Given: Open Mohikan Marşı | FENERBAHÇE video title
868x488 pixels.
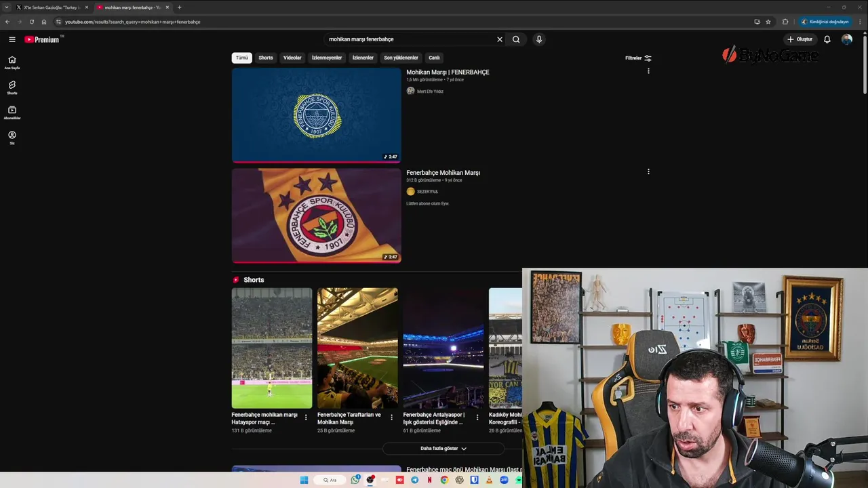Looking at the screenshot, I should [448, 72].
